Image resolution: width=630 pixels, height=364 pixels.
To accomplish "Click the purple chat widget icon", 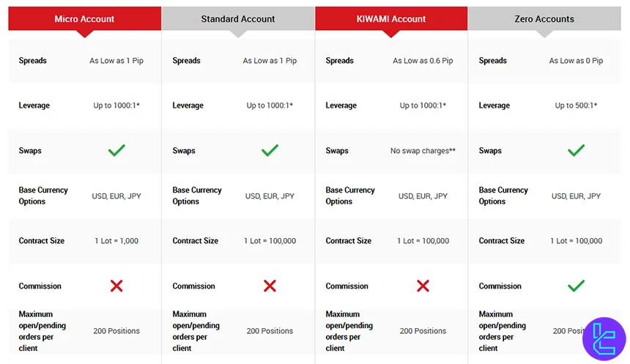I will click(604, 338).
